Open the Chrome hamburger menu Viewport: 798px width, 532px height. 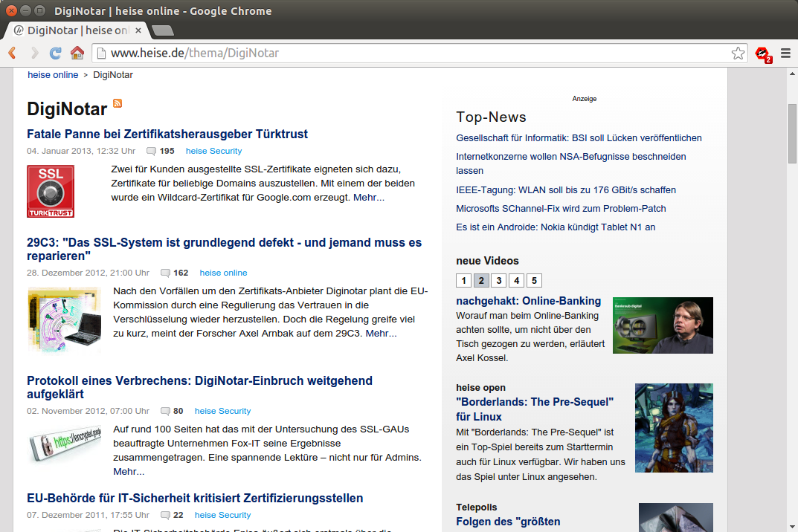(x=785, y=53)
